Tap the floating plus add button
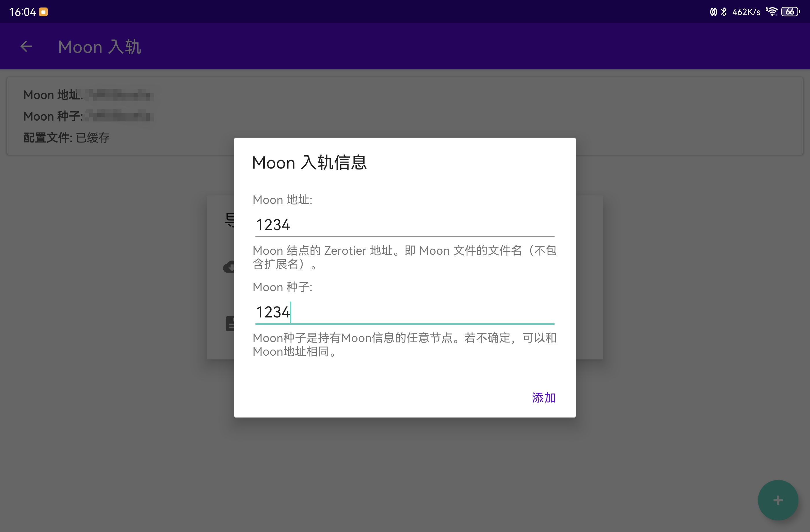The height and width of the screenshot is (532, 810). [778, 500]
